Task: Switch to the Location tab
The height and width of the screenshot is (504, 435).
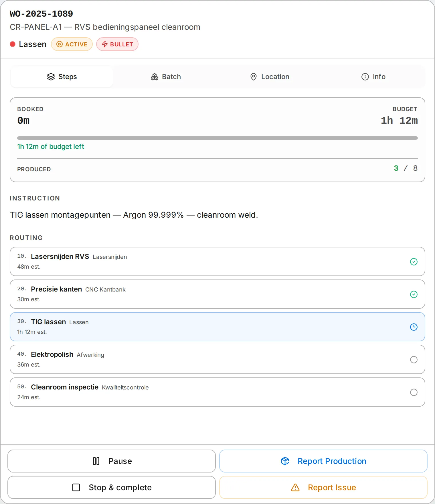Action: coord(270,77)
